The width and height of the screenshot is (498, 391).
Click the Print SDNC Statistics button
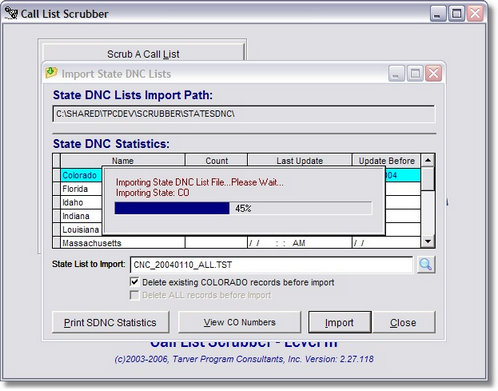(110, 322)
